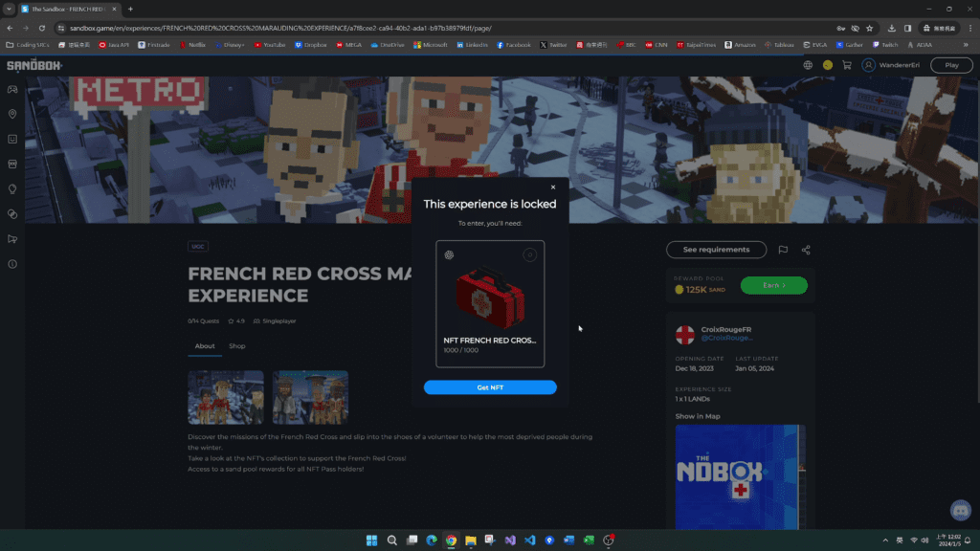Open the Dropbox bookmark
Viewport: 980px width, 551px height.
click(311, 45)
